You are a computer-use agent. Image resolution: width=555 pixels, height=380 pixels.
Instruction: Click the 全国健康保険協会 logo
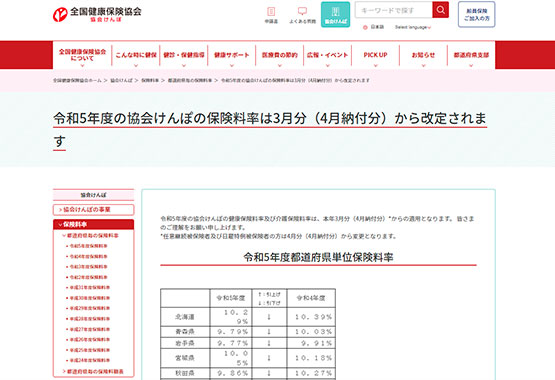(97, 15)
